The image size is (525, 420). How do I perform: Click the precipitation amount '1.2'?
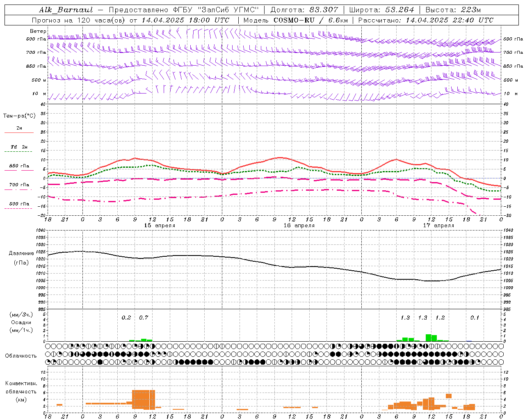coord(440,317)
